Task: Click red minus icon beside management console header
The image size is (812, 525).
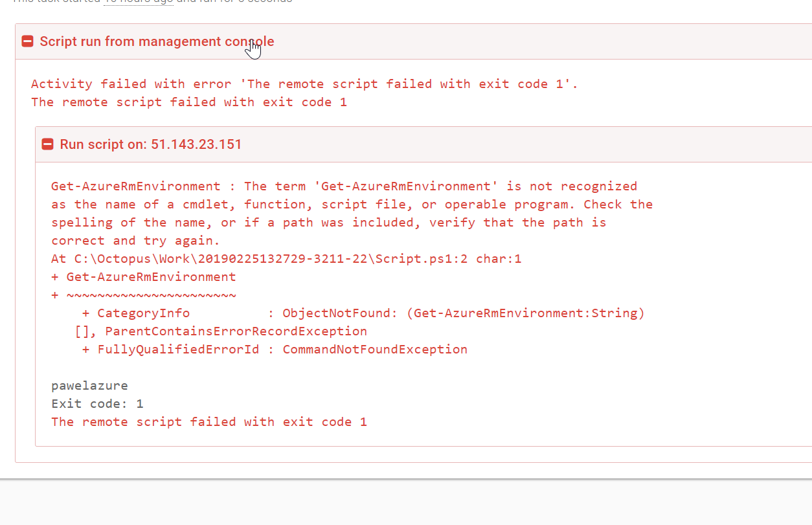Action: coord(27,41)
